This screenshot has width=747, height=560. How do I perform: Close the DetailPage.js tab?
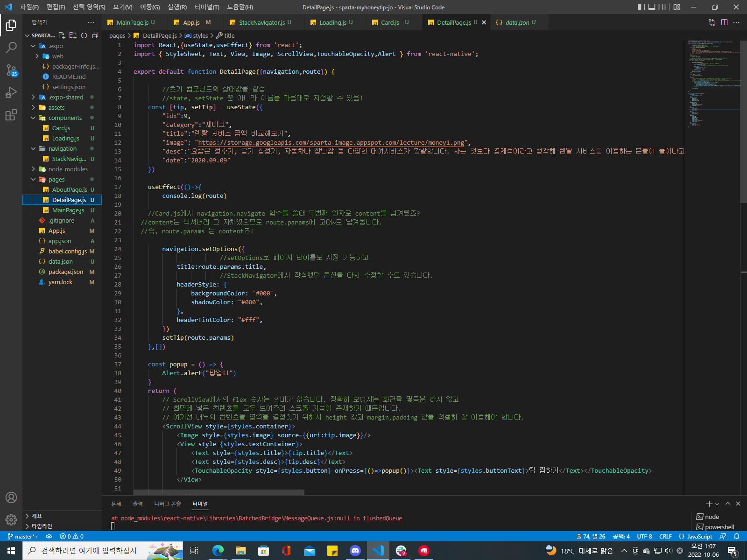tap(484, 22)
